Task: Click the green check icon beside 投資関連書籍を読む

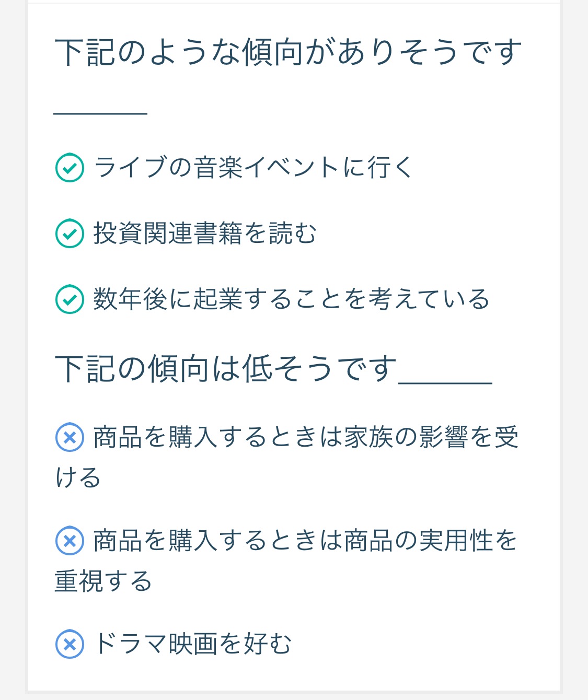Action: tap(70, 234)
